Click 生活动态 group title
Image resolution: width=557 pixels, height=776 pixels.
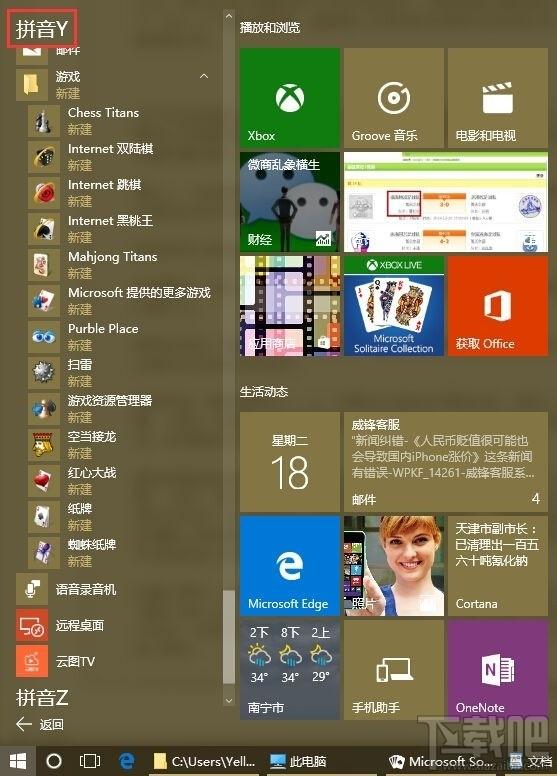(264, 392)
